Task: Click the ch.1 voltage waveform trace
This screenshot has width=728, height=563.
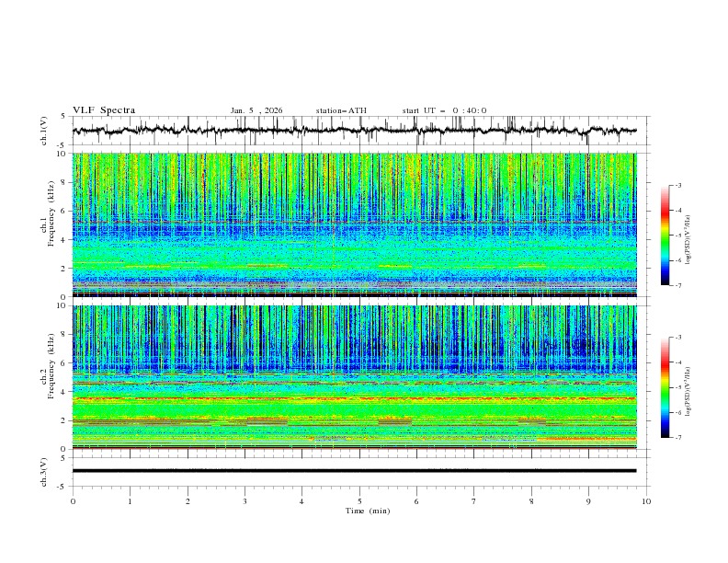Action: coord(355,131)
